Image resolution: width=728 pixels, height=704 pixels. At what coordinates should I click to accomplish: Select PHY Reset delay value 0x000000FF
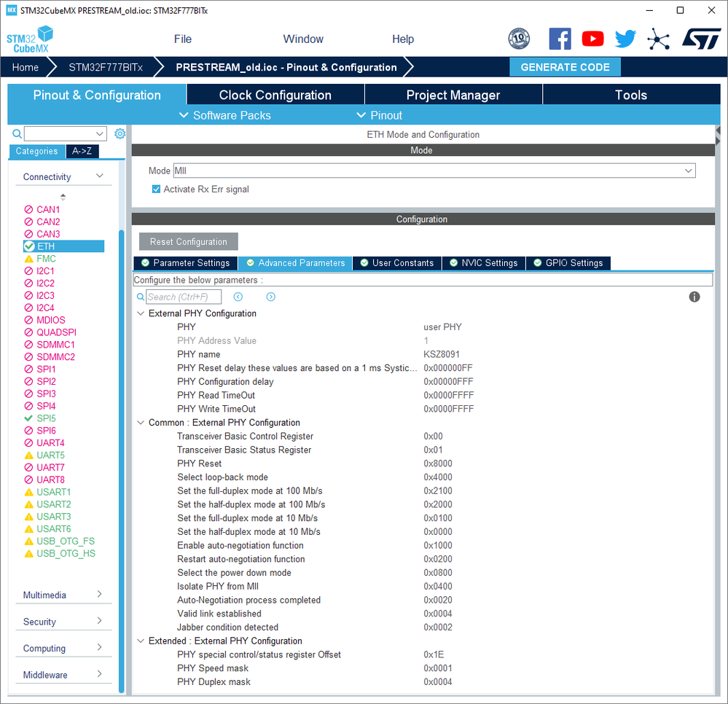[448, 368]
